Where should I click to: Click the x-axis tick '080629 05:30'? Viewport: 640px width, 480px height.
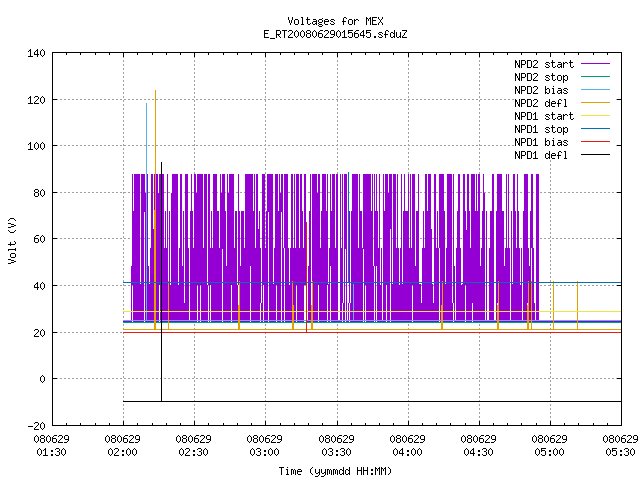pyautogui.click(x=620, y=446)
